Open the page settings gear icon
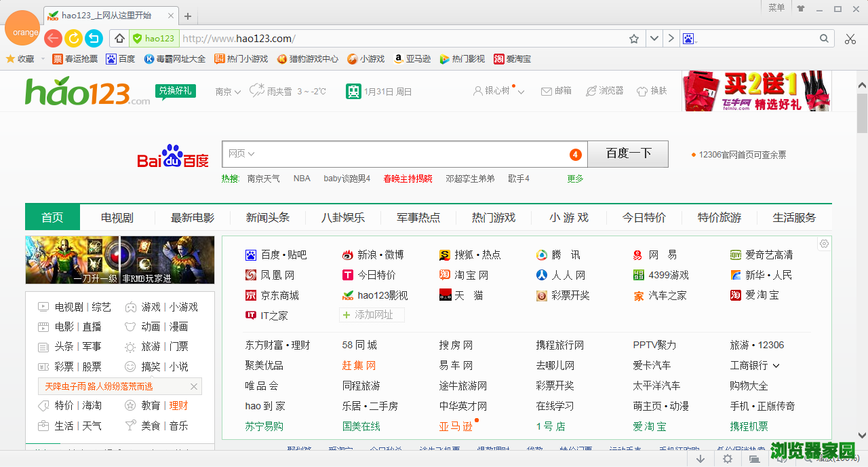Screen dimensions: 868x467 click(x=824, y=244)
